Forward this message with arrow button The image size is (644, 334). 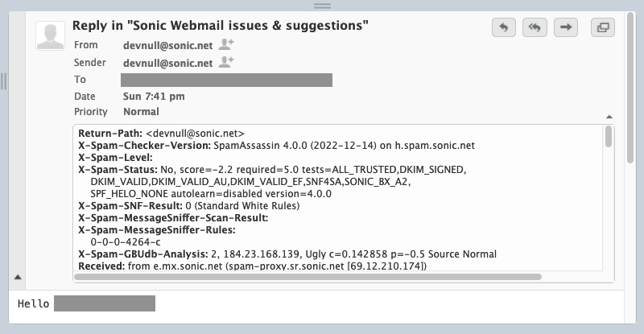[566, 27]
